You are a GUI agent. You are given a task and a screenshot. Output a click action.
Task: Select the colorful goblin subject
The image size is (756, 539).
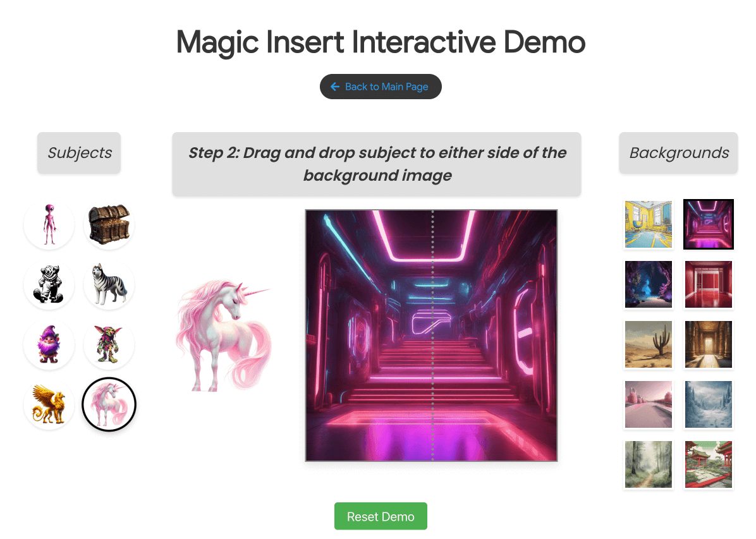109,344
